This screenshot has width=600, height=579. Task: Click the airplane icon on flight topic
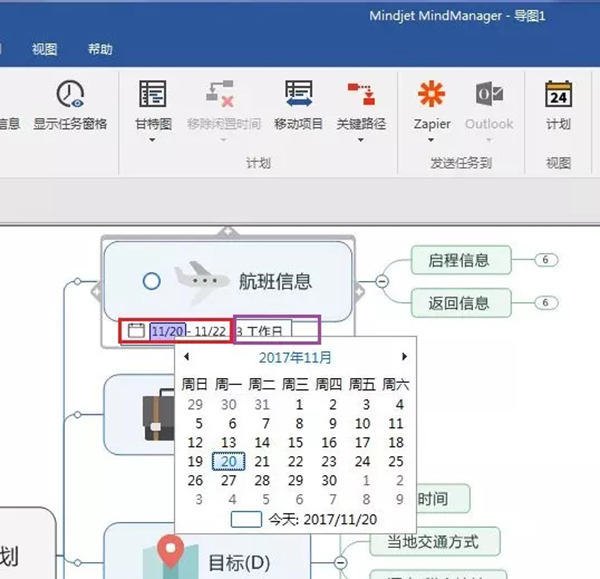coord(202,282)
